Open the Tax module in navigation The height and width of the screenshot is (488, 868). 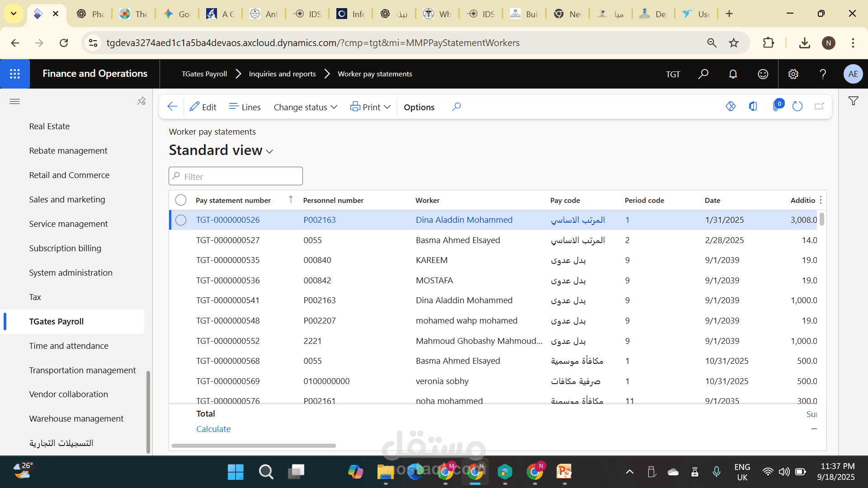click(x=35, y=297)
